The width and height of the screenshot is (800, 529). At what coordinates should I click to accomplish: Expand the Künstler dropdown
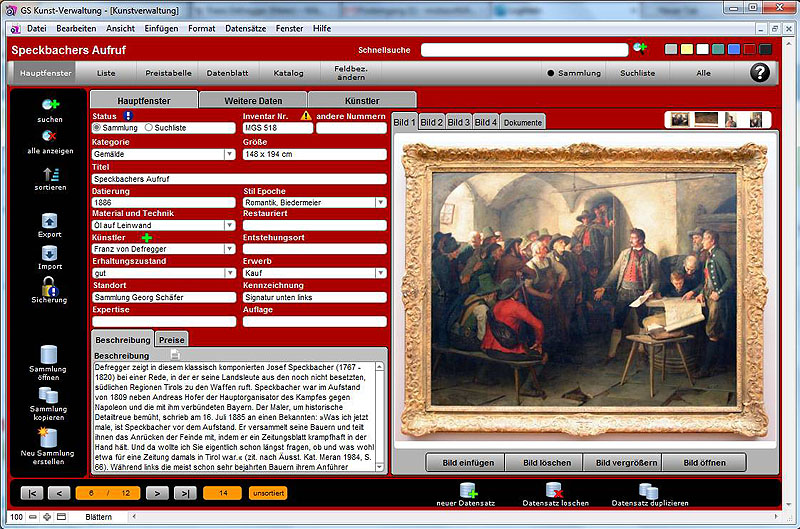[229, 248]
